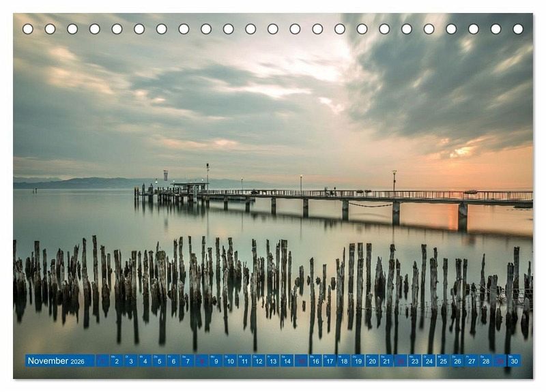Click the covered shelter on the pier

(x=189, y=186)
